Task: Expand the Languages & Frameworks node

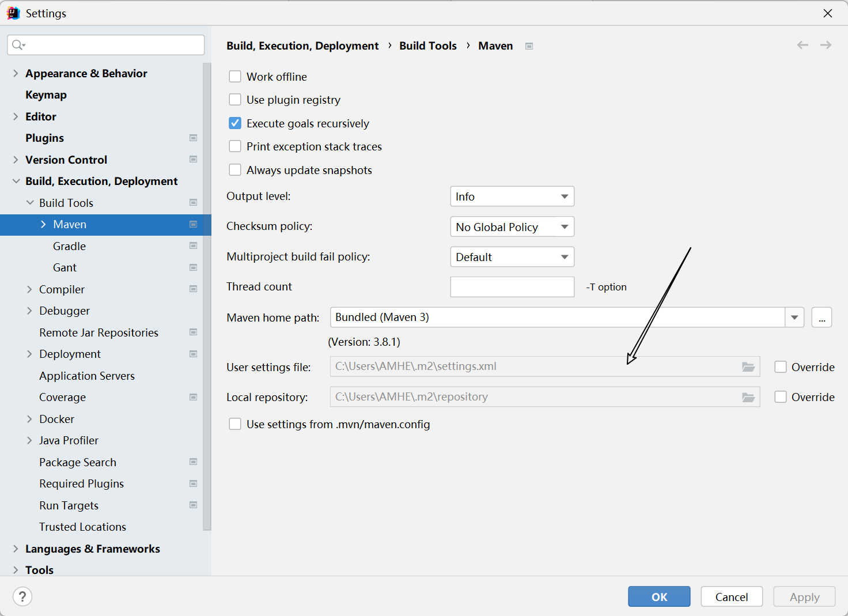Action: click(x=16, y=549)
